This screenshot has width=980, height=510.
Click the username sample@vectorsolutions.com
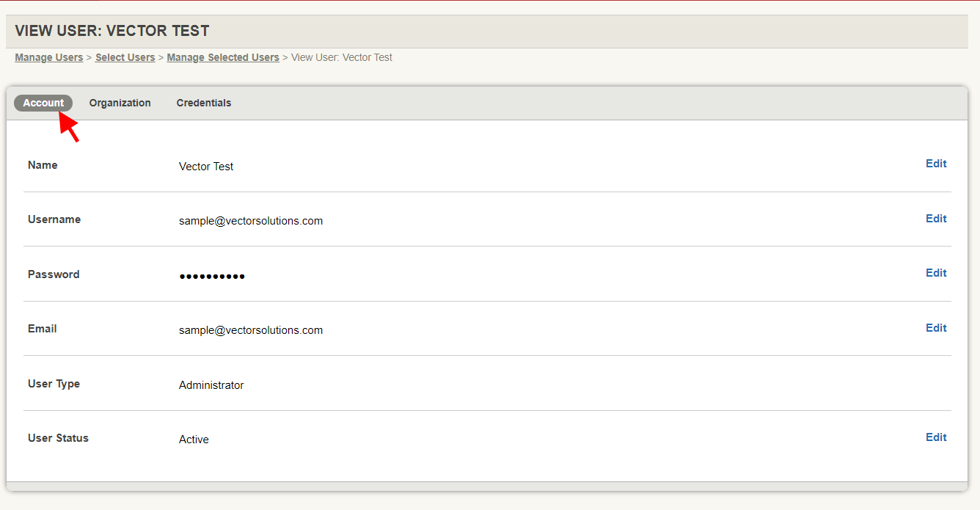pos(251,220)
